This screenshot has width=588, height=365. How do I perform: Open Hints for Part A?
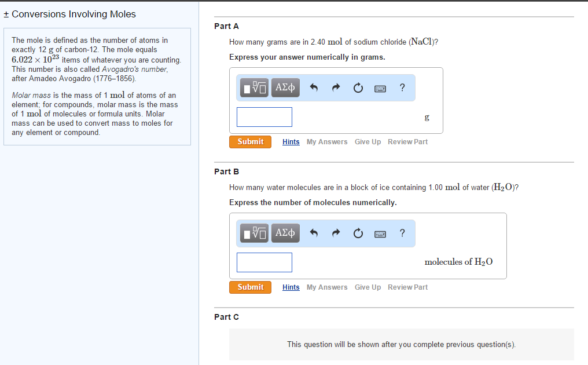click(291, 141)
